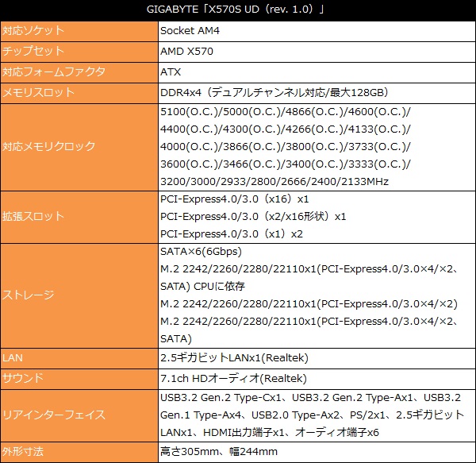Screen dimensions: 476x463
Task: Click 'PCI-Express4.0/3.0 (x2/x16形状) x1' line
Action: pyautogui.click(x=253, y=217)
